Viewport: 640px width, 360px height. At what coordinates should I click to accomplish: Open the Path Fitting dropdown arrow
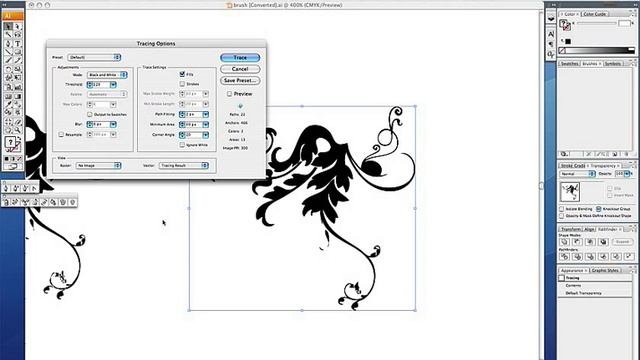point(206,114)
